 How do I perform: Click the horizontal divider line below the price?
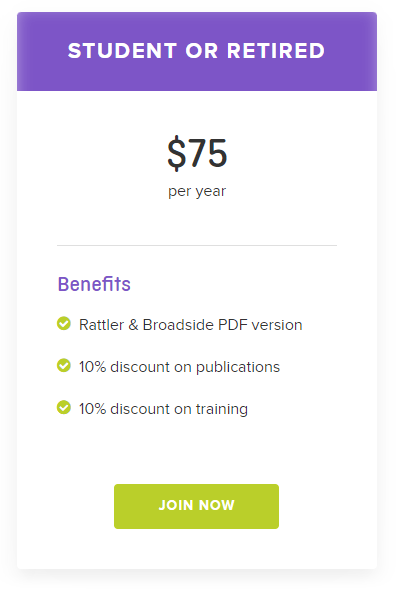point(197,245)
